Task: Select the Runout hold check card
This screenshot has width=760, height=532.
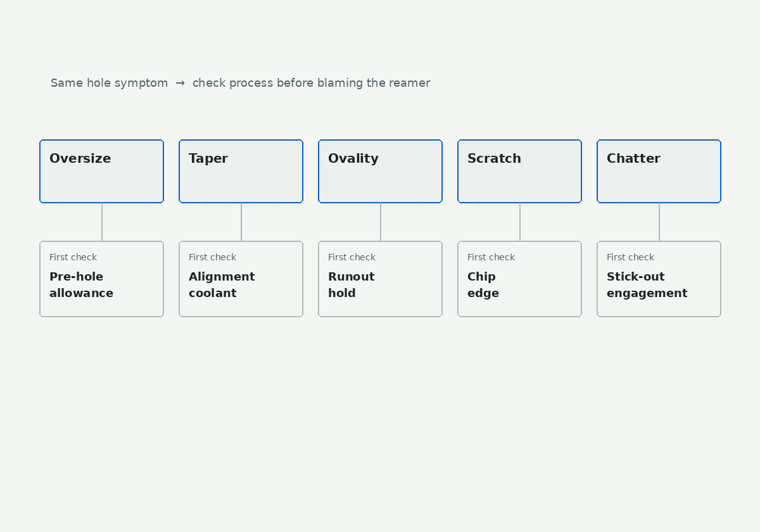Action: point(380,279)
